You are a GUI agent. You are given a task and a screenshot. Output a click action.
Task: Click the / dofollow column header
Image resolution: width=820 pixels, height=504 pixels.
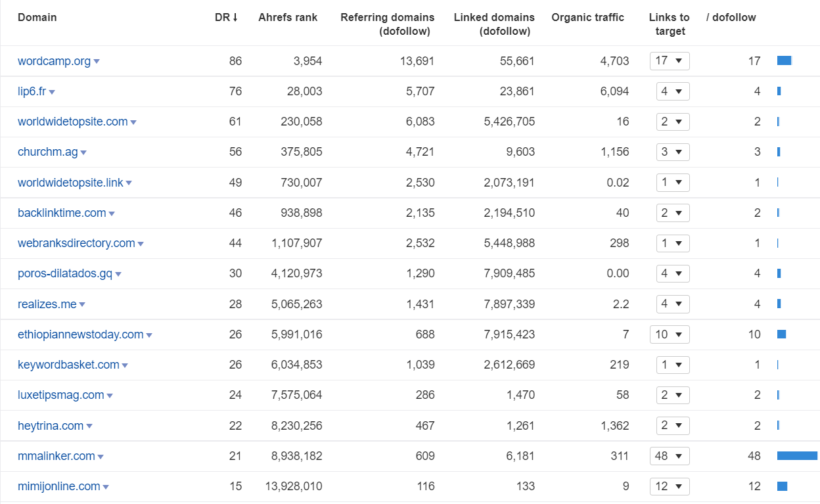click(731, 18)
